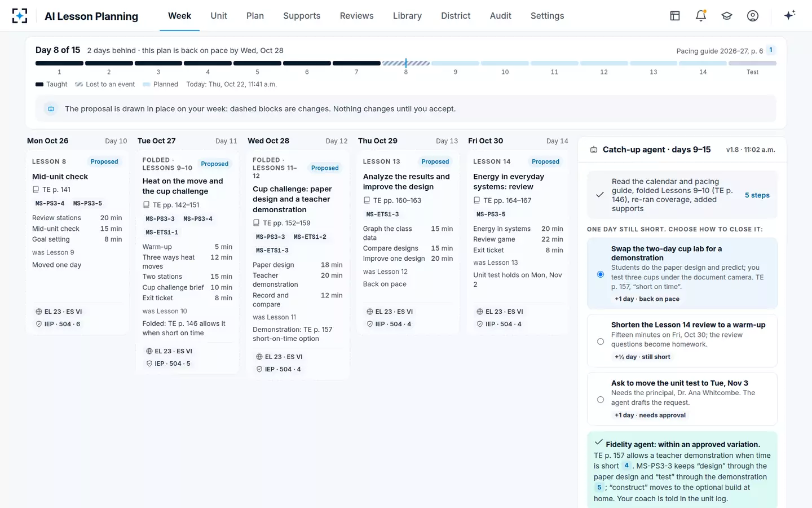Viewport: 812px width, 508px height.
Task: Open the layout panel icon in header
Action: click(x=675, y=16)
